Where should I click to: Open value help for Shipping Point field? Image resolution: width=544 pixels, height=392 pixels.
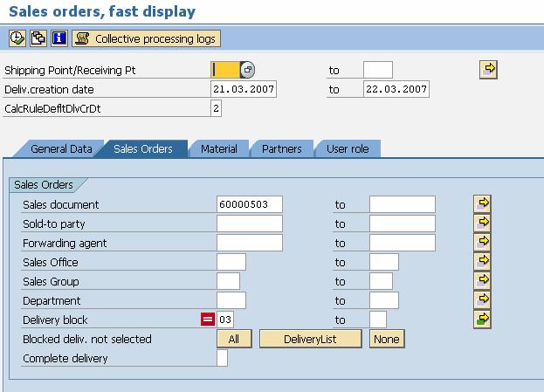(247, 70)
